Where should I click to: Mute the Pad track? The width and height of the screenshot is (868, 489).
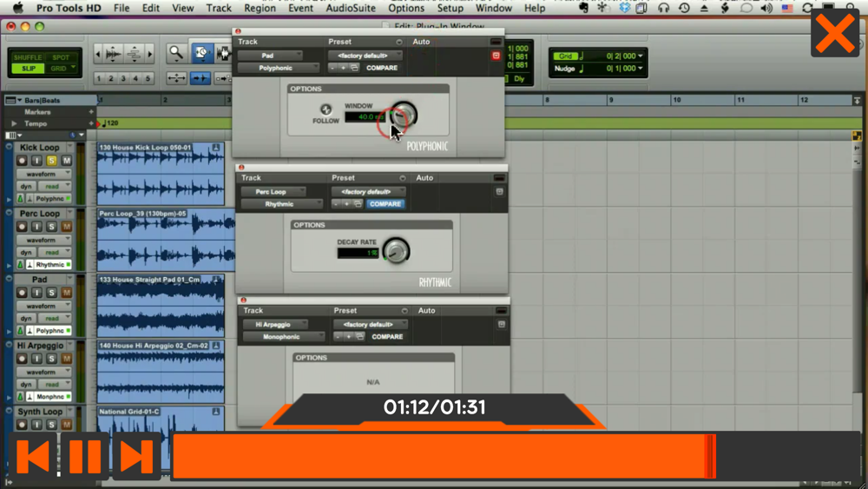coord(67,293)
